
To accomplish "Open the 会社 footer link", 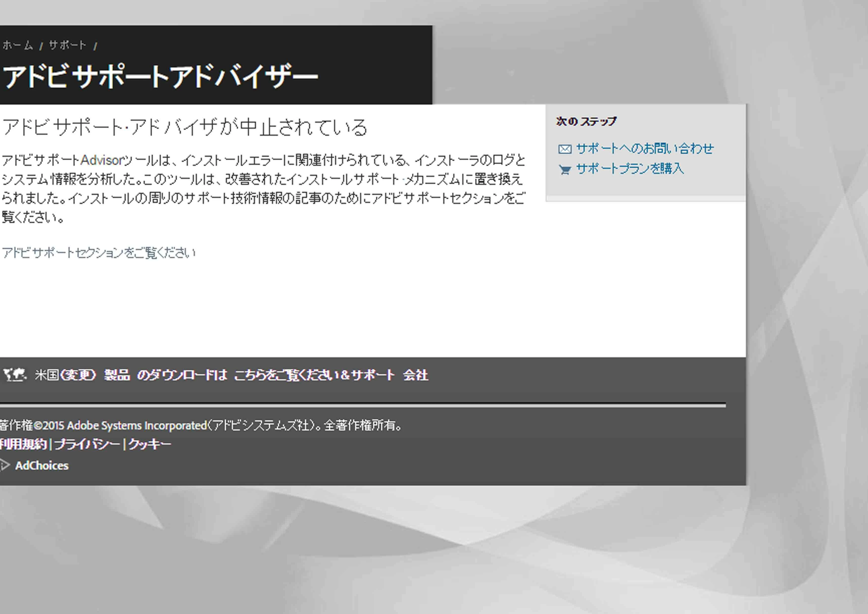I will (415, 375).
